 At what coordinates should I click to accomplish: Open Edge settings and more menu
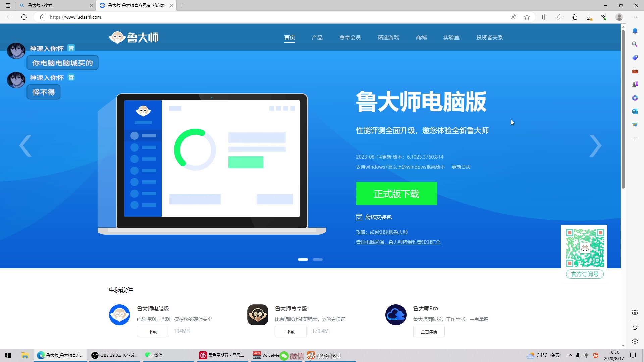click(635, 17)
